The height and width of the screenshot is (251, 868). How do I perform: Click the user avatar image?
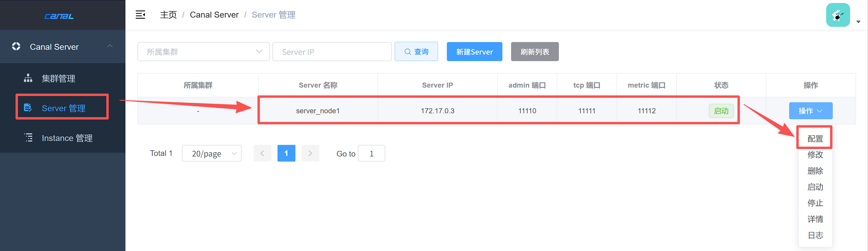(838, 15)
